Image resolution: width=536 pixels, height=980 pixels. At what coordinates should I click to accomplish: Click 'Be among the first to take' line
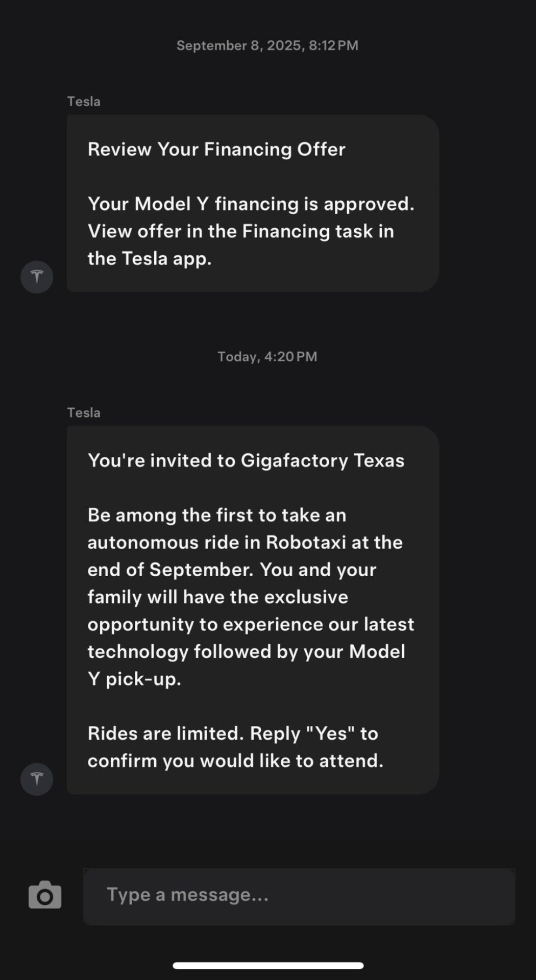point(217,515)
